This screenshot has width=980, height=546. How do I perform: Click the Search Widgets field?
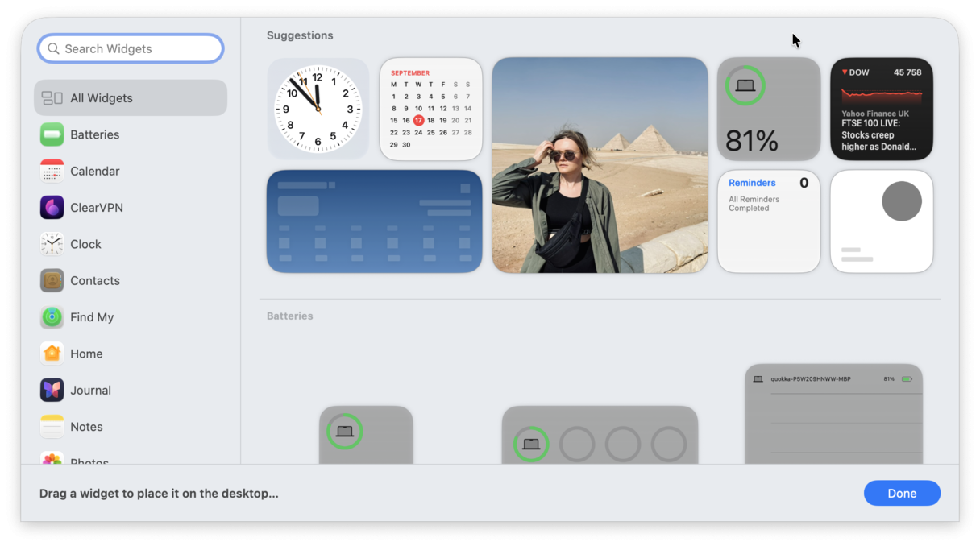pos(130,48)
